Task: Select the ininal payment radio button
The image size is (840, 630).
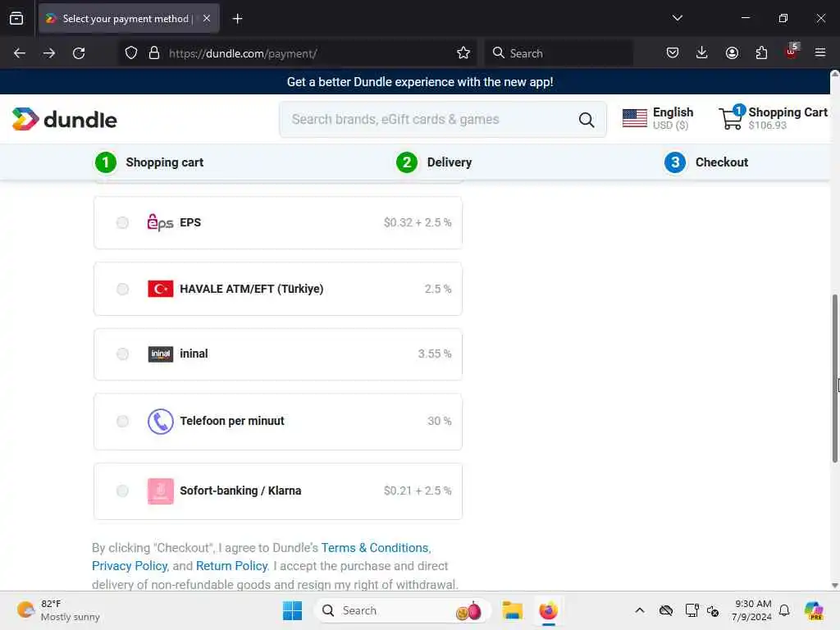Action: tap(123, 354)
